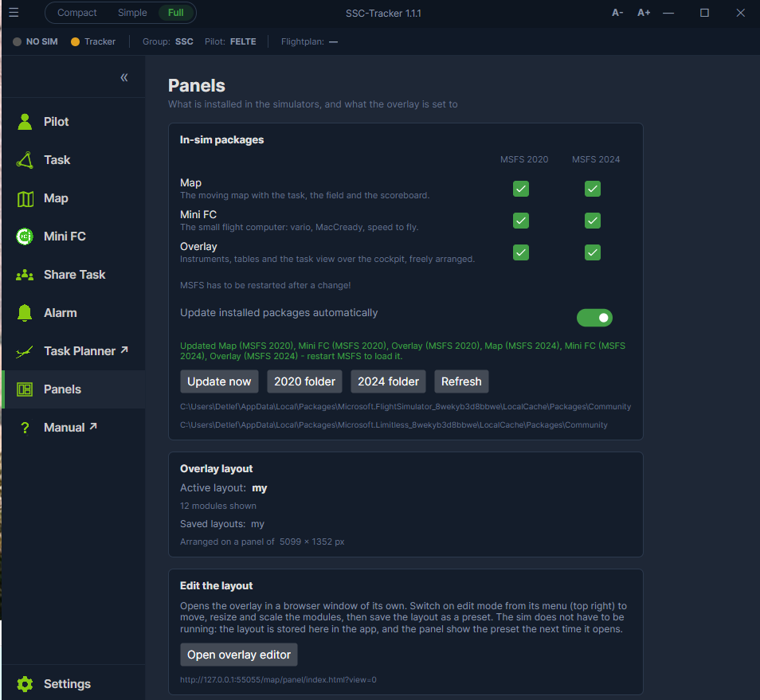The width and height of the screenshot is (760, 700).
Task: Click the overlay URL http://127.0.0.1:55055 link
Action: (x=278, y=679)
